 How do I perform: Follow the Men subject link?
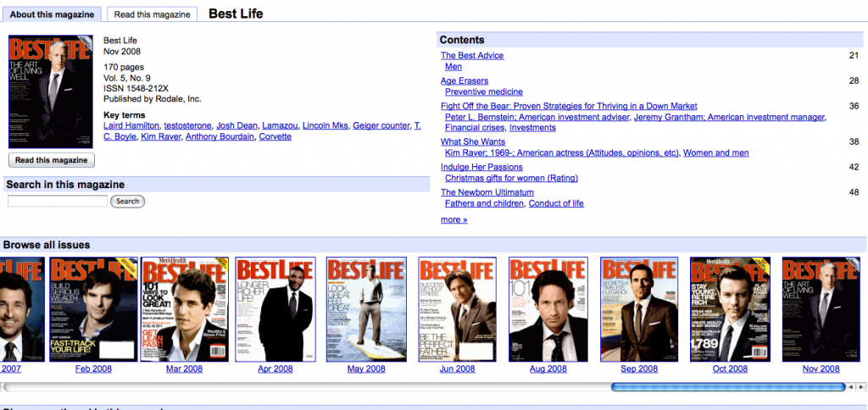[453, 66]
